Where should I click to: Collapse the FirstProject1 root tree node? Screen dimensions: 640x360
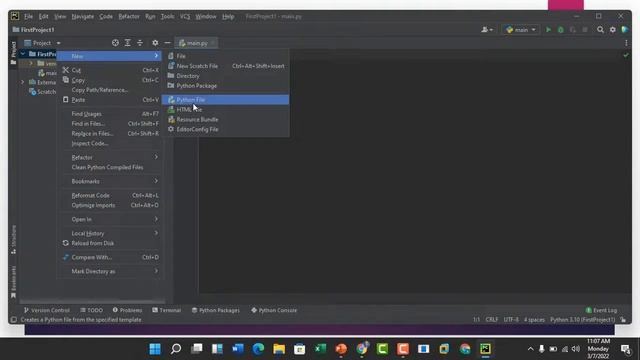[23, 54]
